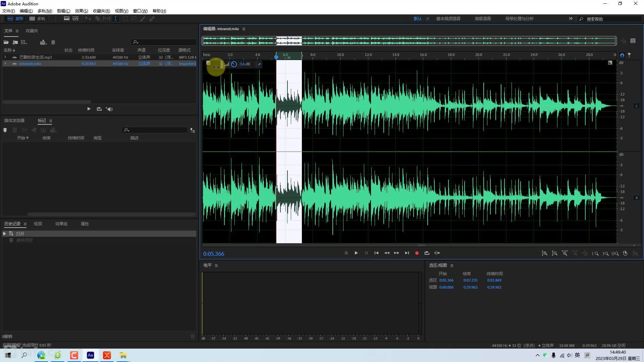644x362 pixels.
Task: Toggle the right channel R button
Action: point(636,198)
